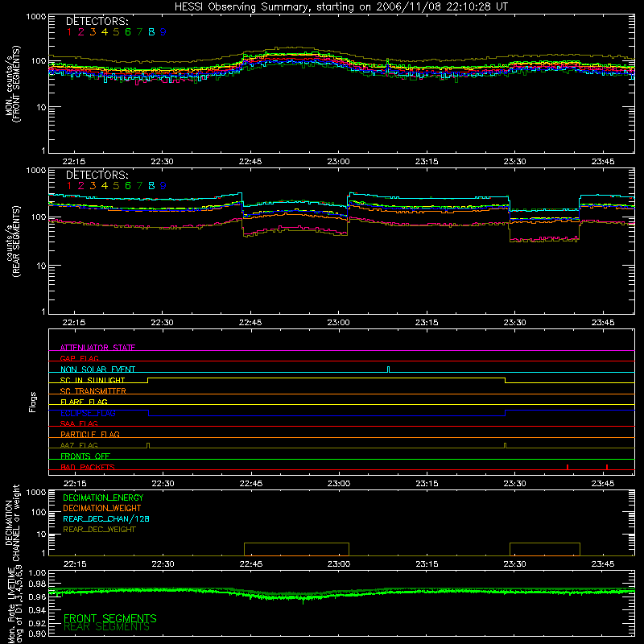This screenshot has height=644, width=644.
Task: Click detector number 4 in the rear segments legend
Action: pos(105,186)
